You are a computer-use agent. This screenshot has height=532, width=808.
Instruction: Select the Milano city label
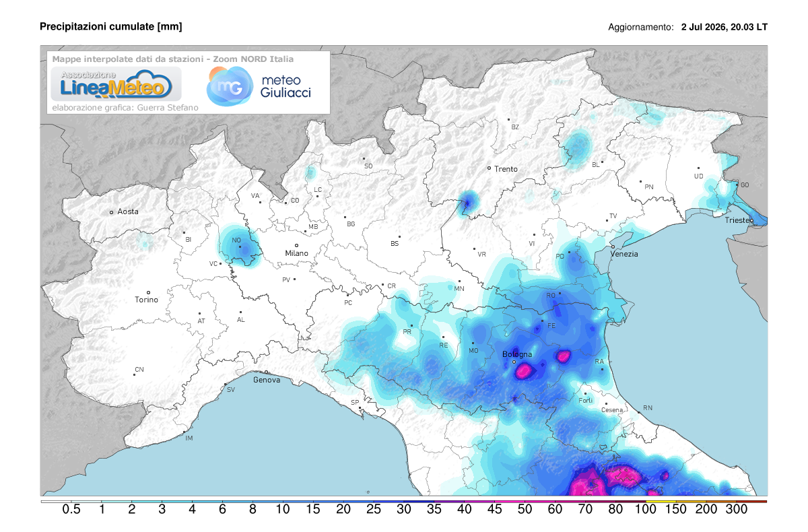tap(296, 253)
